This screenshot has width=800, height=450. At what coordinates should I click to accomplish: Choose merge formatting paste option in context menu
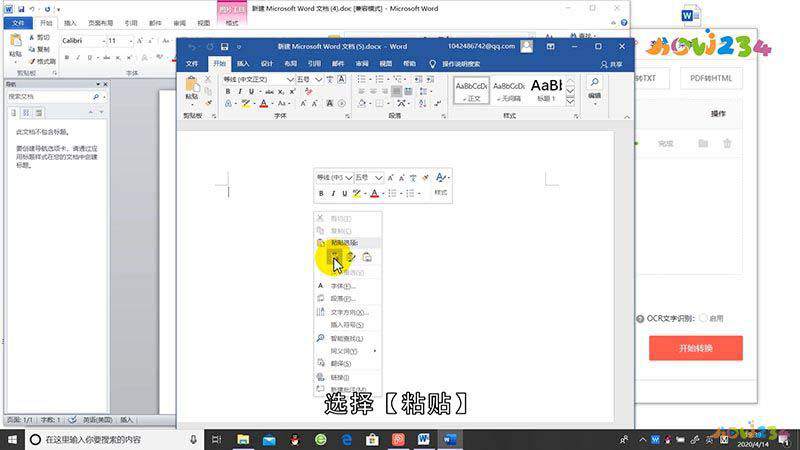[x=351, y=257]
